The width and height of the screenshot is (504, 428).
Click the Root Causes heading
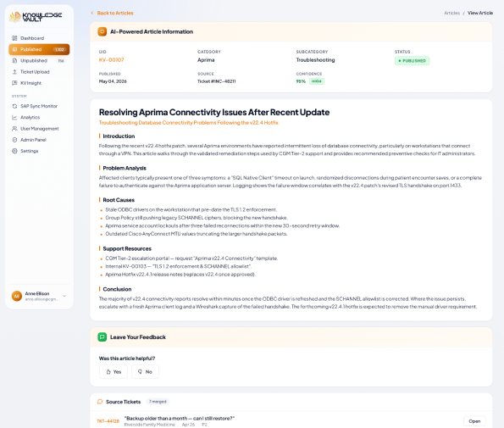coord(119,200)
